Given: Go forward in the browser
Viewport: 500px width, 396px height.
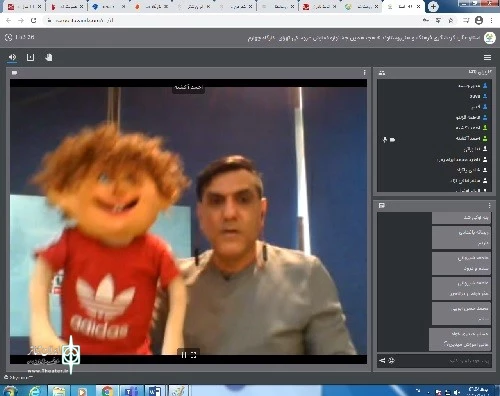Looking at the screenshot, I should (21, 21).
